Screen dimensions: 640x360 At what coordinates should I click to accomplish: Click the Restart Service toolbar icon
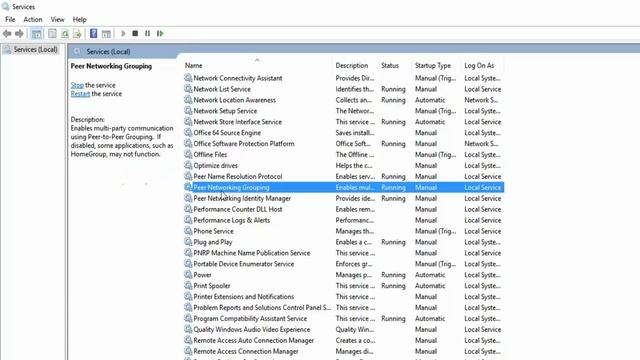pyautogui.click(x=160, y=33)
